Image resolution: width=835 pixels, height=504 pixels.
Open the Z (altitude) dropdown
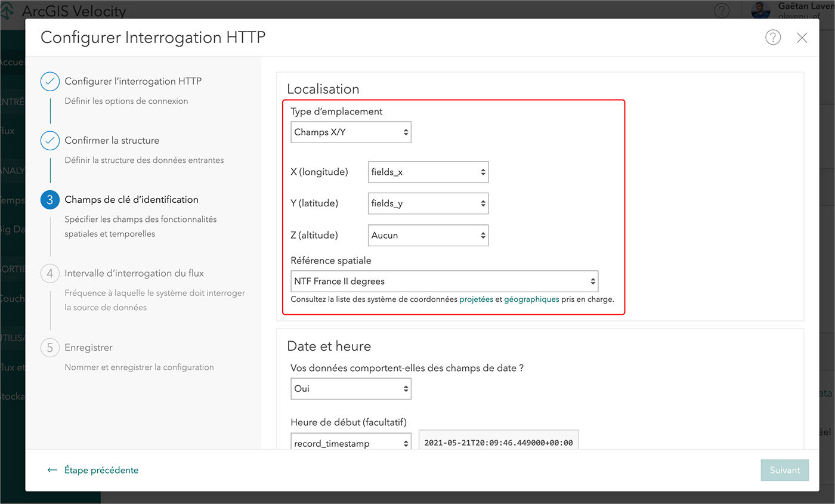point(428,236)
